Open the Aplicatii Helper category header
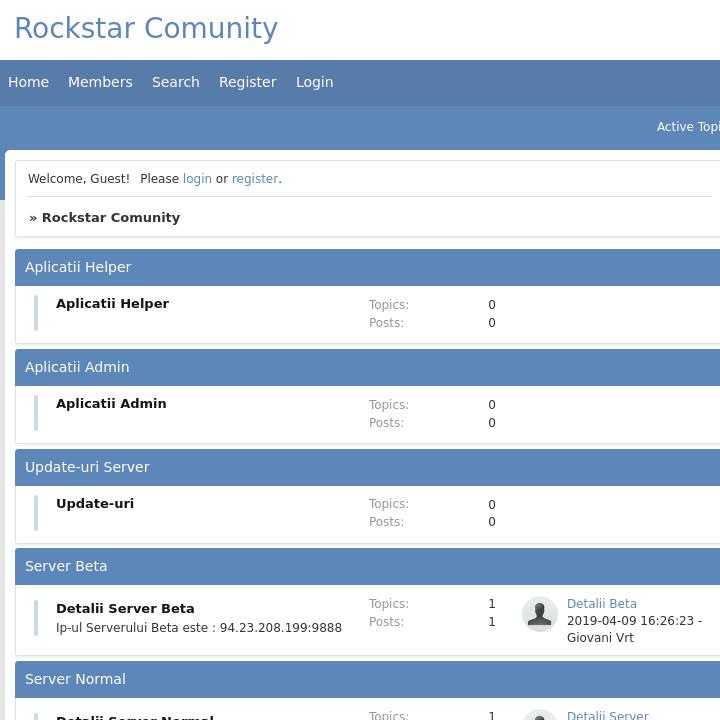Screen dimensions: 720x720 coord(78,267)
